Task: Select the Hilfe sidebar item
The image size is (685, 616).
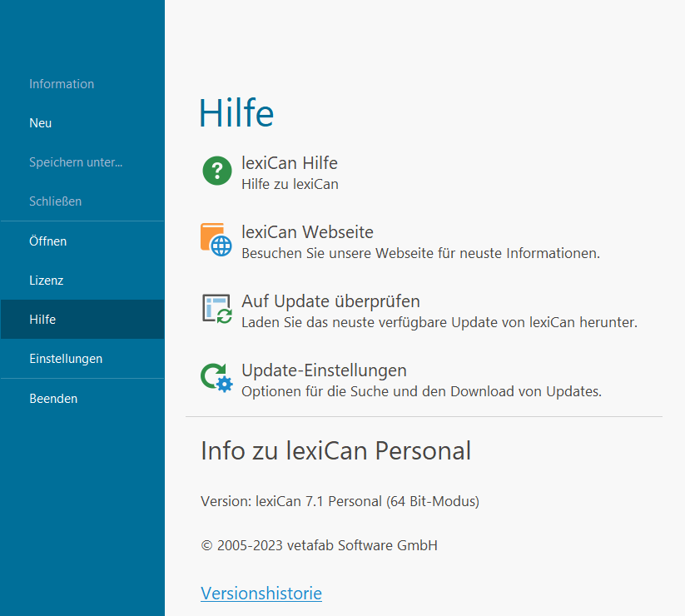Action: 42,320
